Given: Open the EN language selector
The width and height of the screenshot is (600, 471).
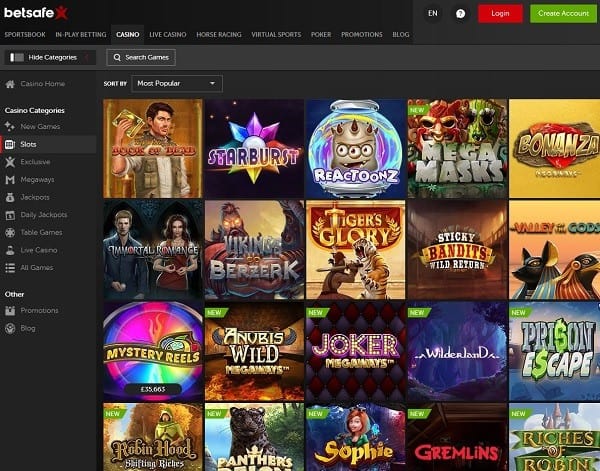Looking at the screenshot, I should pos(432,13).
